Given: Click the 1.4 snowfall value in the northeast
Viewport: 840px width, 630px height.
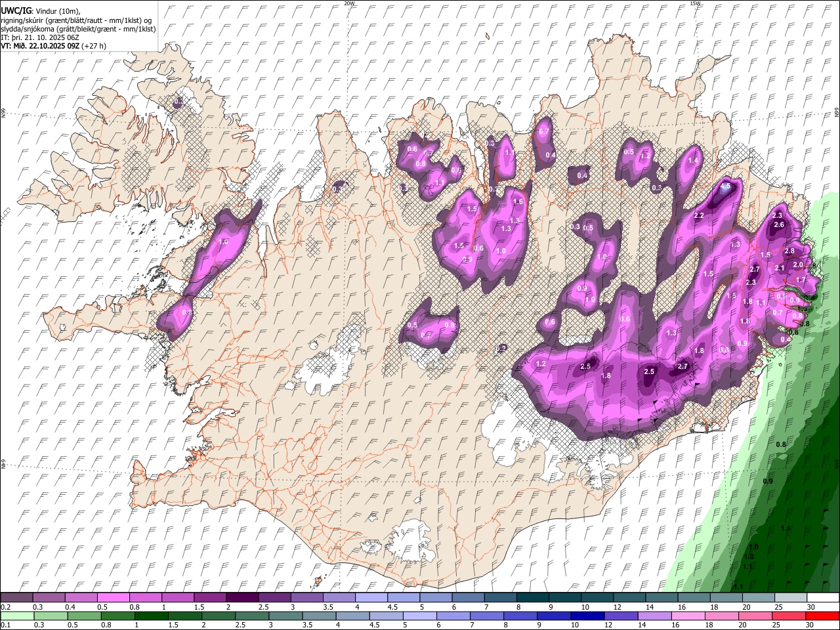Looking at the screenshot, I should tap(693, 160).
